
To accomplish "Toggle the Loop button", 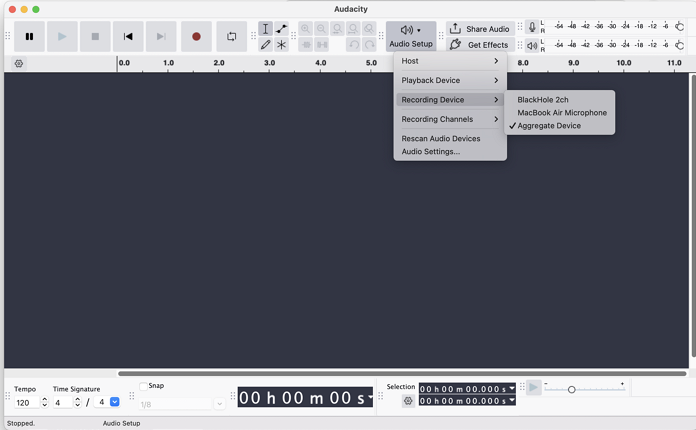I will click(x=232, y=36).
